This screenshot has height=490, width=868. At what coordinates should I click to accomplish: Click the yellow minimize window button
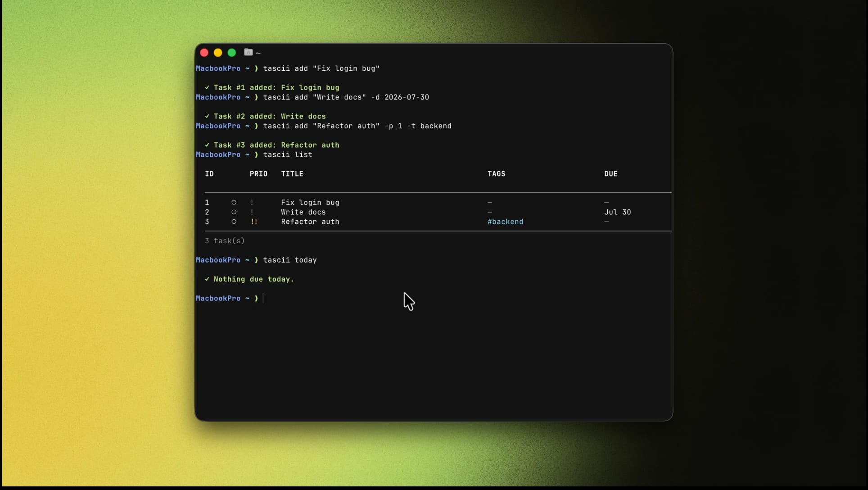tap(218, 53)
